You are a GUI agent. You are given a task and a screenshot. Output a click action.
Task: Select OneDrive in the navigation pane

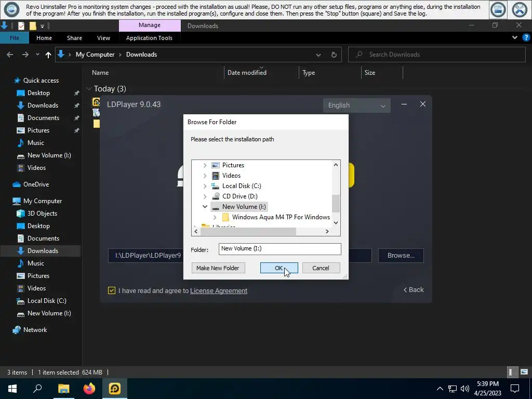[x=36, y=184]
